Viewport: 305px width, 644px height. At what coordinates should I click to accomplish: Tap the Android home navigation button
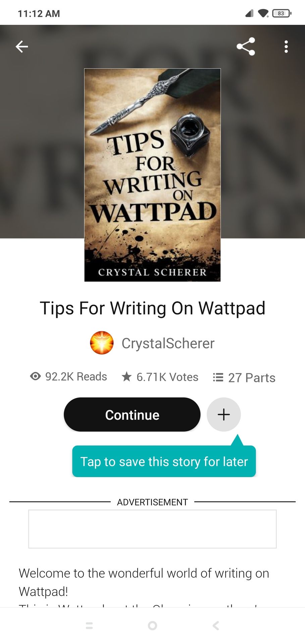pyautogui.click(x=152, y=625)
